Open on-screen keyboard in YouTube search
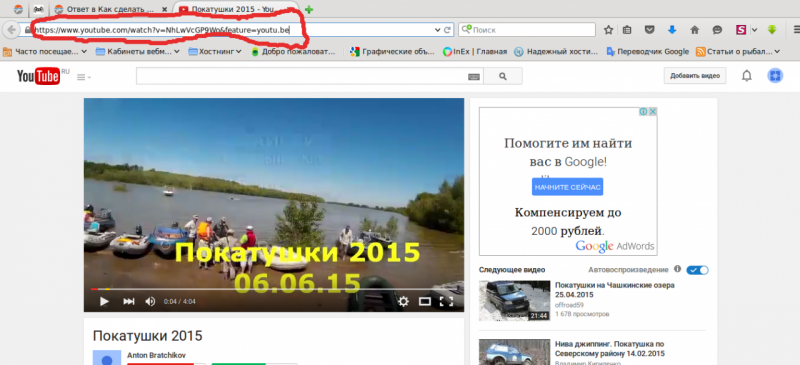800x365 pixels. tap(473, 77)
